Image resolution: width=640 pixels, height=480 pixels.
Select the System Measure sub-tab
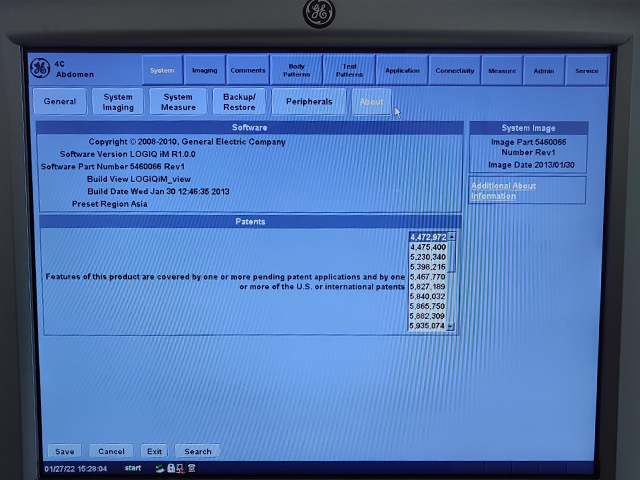[178, 102]
